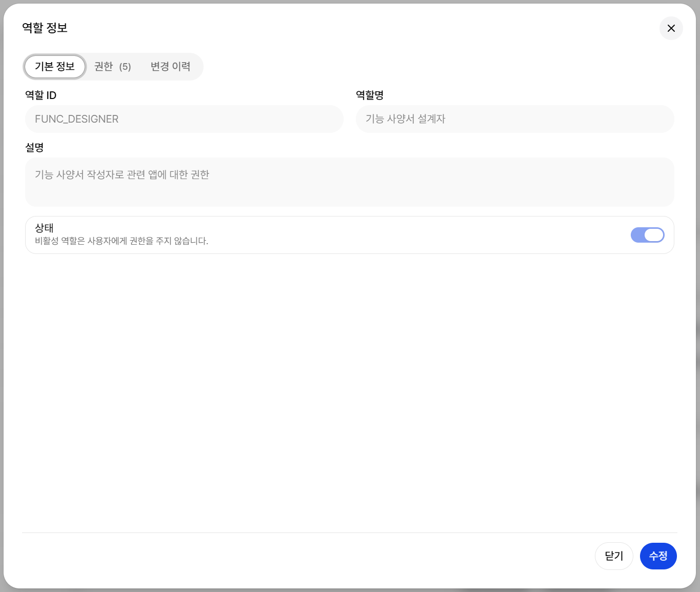Click the 역할 정보 dialog title
The height and width of the screenshot is (592, 700).
(45, 28)
